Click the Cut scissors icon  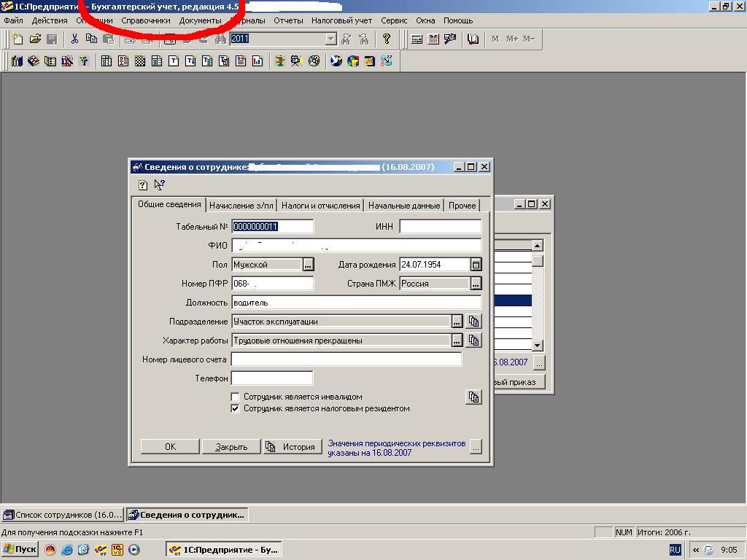(x=74, y=39)
